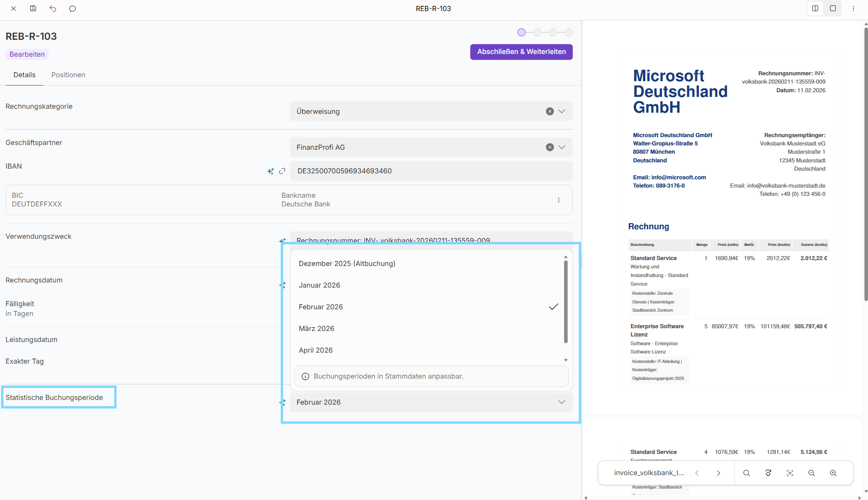Click the save icon in top toolbar
The image size is (868, 500).
pyautogui.click(x=33, y=8)
